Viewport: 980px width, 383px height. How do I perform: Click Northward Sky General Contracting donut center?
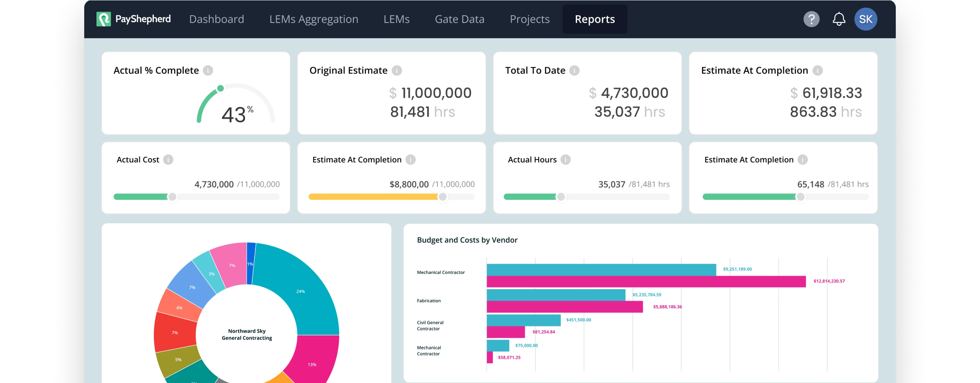coord(247,334)
